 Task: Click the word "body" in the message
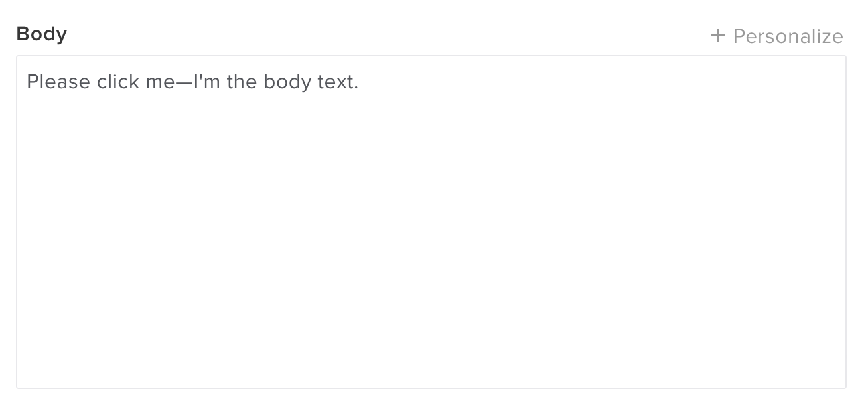(287, 82)
